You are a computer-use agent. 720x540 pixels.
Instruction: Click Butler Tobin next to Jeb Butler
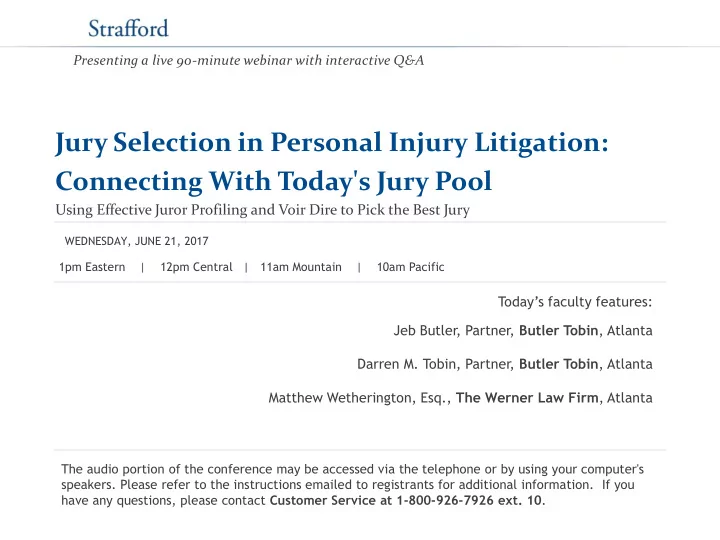558,331
